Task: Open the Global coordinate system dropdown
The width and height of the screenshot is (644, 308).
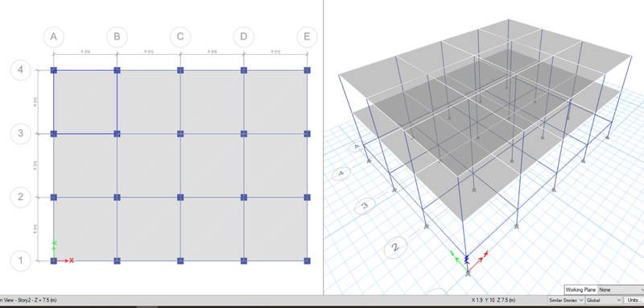Action: [605, 300]
